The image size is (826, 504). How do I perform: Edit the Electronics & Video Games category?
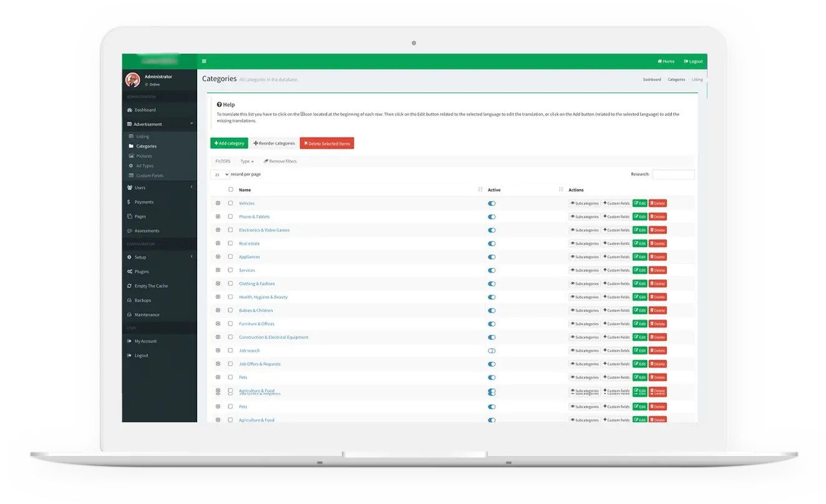639,230
